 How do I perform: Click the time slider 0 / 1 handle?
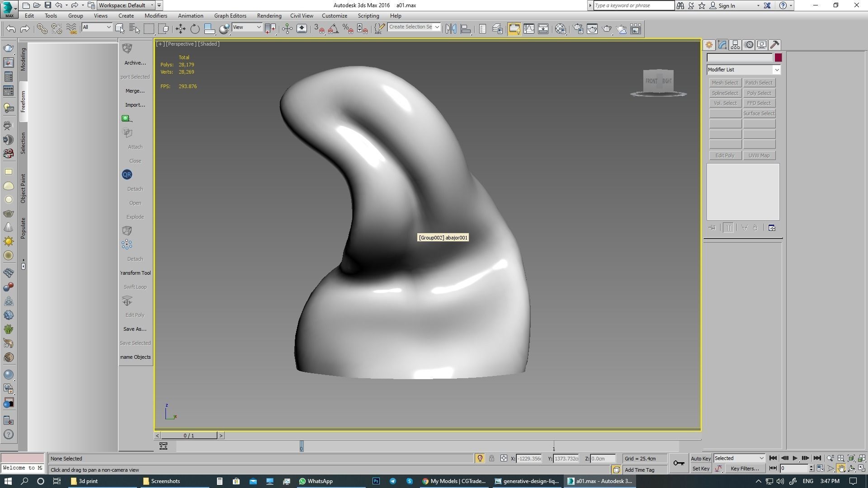point(189,436)
